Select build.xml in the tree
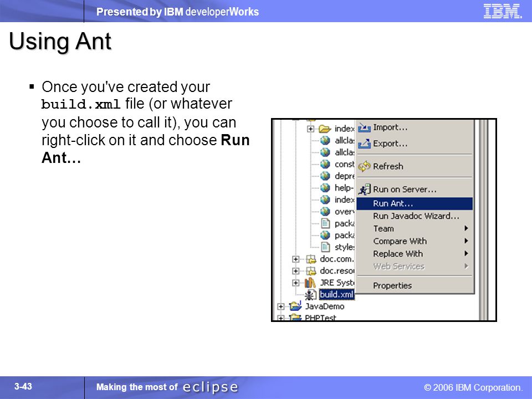The width and height of the screenshot is (532, 399). coord(336,294)
